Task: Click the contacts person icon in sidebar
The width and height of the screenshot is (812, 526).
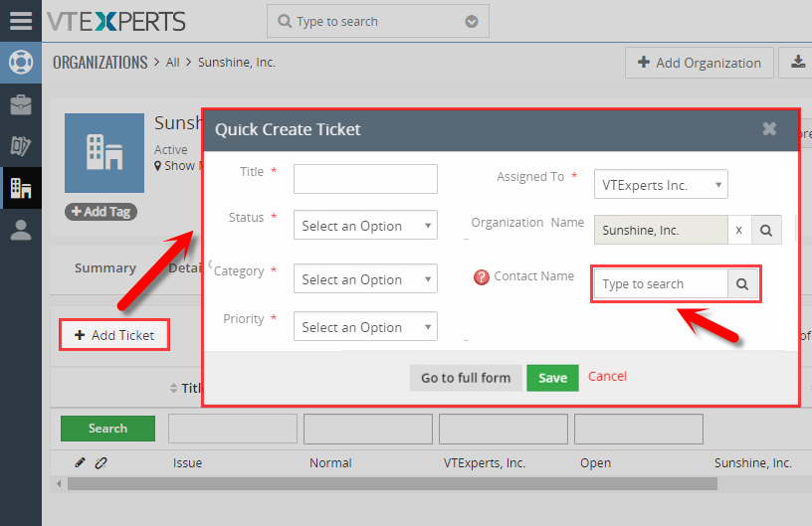Action: (21, 230)
